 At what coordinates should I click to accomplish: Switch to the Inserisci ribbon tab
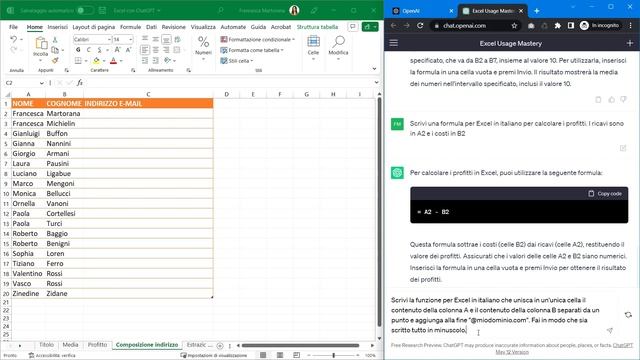tap(58, 27)
